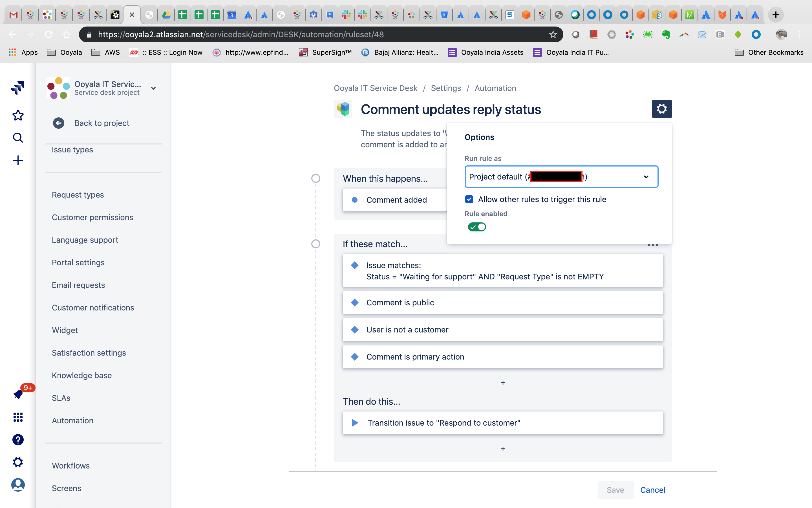The width and height of the screenshot is (812, 508).
Task: Select Automation in the settings sidebar
Action: click(72, 420)
